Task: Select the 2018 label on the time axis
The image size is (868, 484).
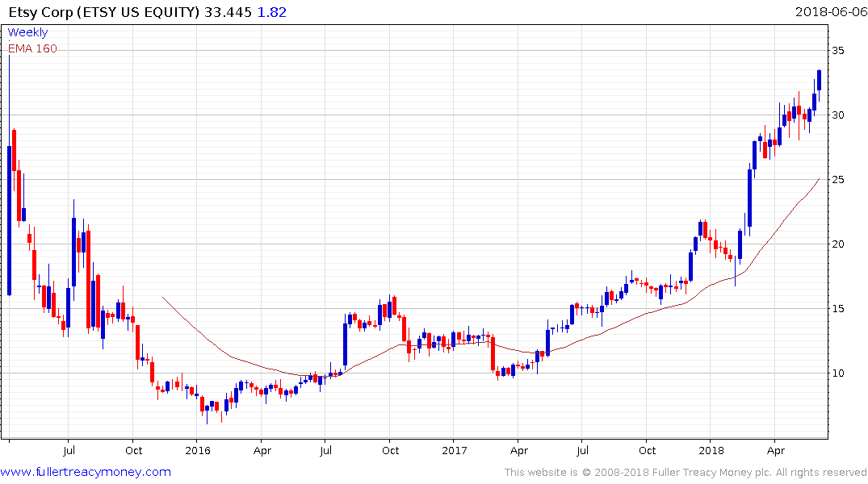Action: pyautogui.click(x=711, y=450)
